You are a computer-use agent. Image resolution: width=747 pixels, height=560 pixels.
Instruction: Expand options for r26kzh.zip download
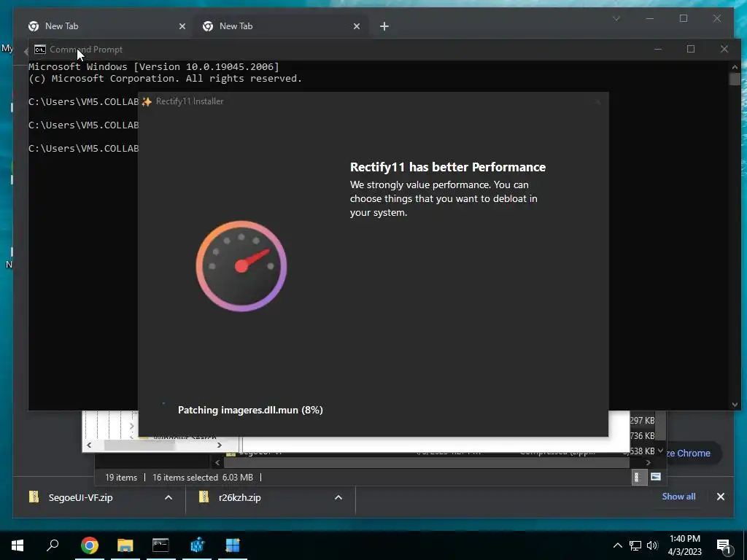(x=338, y=497)
